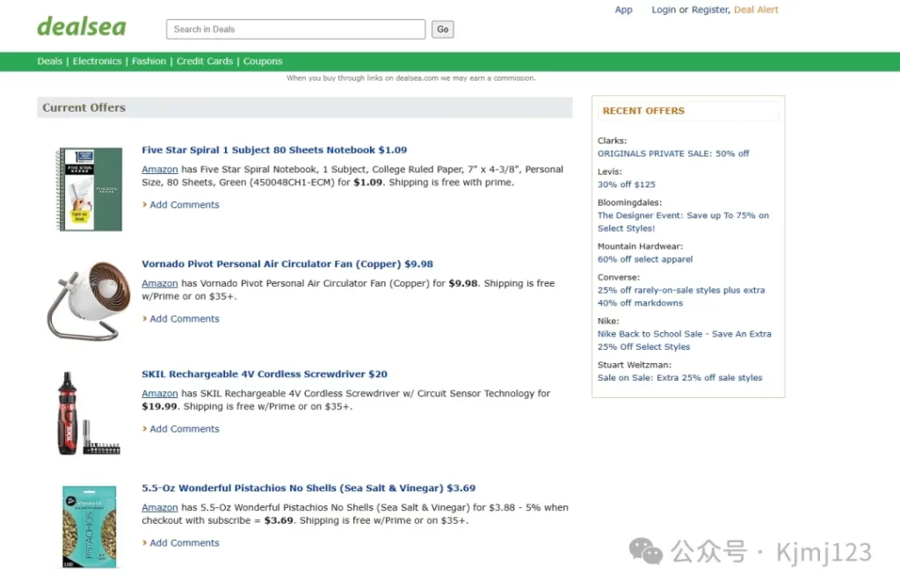This screenshot has height=588, width=900.
Task: Click the Recent Offers heading
Action: (643, 111)
